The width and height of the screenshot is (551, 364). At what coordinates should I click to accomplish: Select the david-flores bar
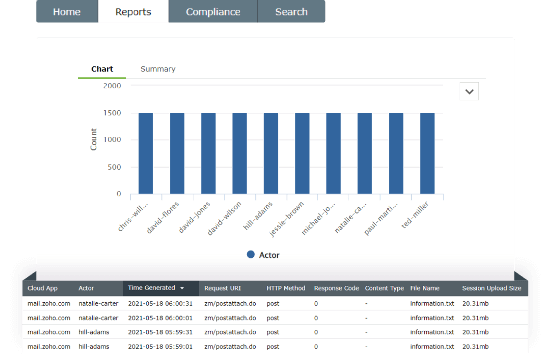[177, 153]
